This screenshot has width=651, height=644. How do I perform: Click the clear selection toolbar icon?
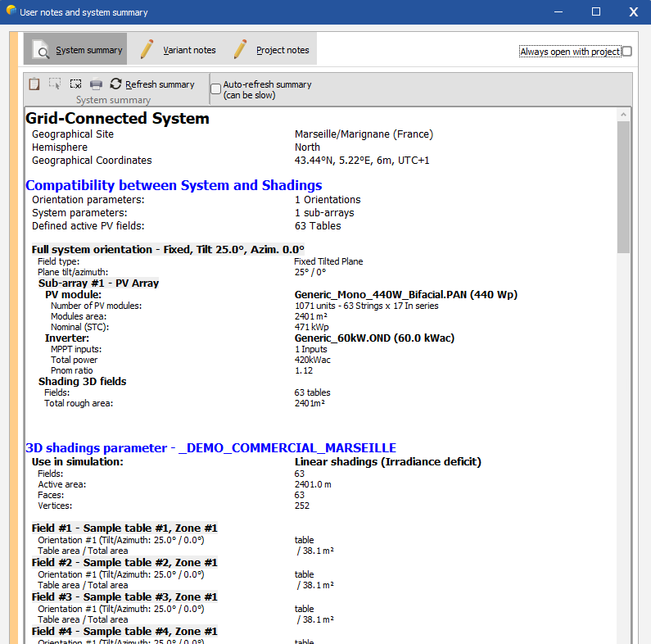tap(75, 84)
